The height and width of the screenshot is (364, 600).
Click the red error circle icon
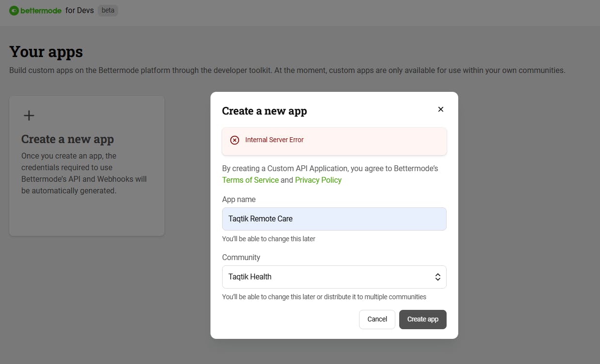(235, 140)
